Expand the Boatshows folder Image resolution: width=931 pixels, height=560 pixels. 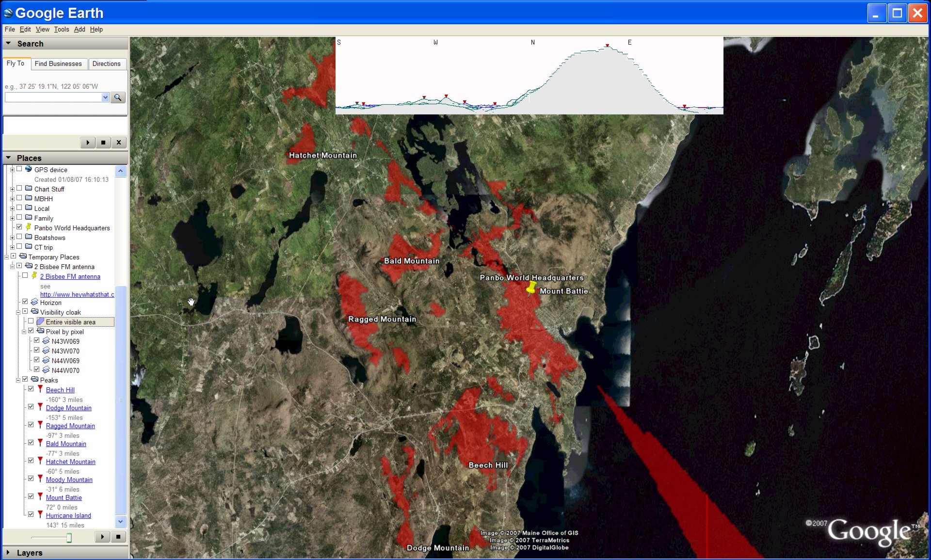point(12,238)
